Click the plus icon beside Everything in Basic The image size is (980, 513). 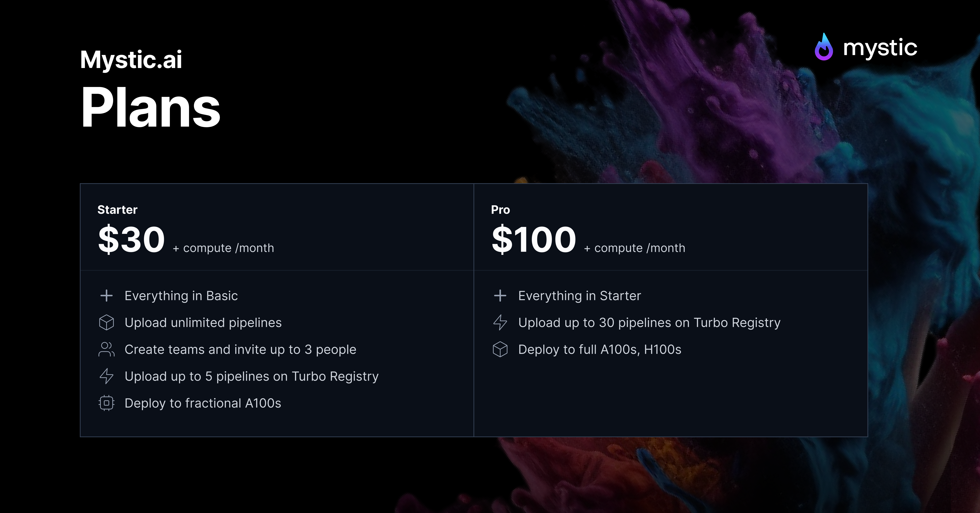tap(107, 296)
